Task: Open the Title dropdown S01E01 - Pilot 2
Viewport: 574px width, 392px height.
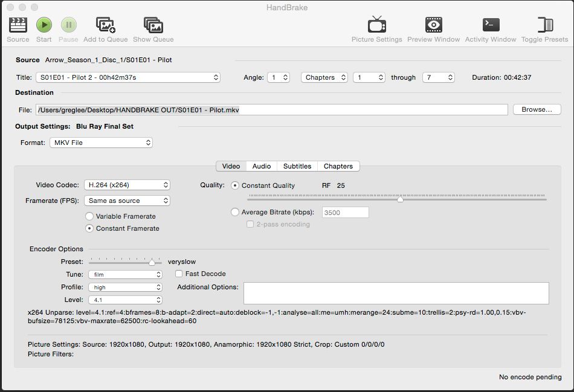Action: coord(128,77)
